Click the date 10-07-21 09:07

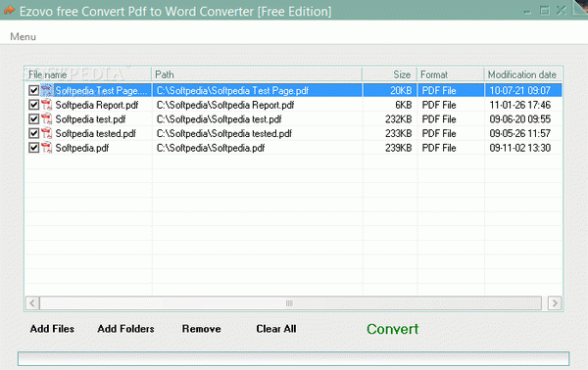520,90
